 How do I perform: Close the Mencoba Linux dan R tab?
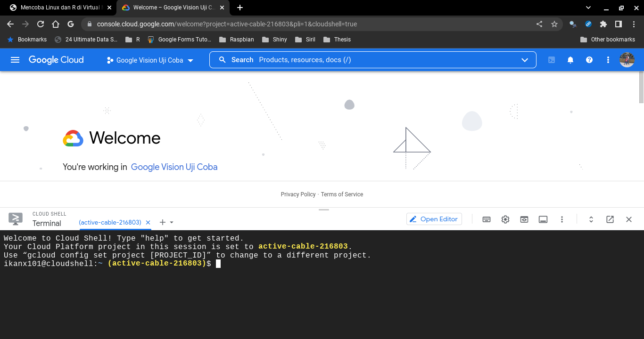109,8
